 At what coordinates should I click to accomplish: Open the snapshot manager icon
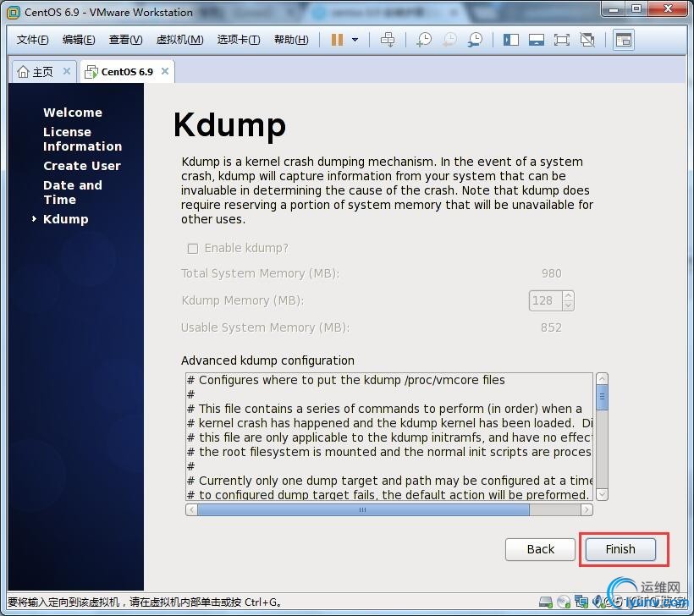tap(476, 40)
